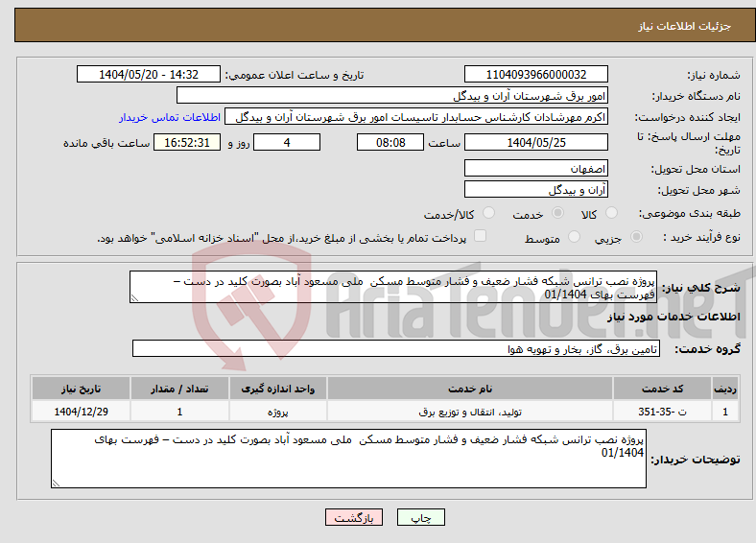The width and height of the screenshot is (756, 543).
Task: Click the city field آران و بیدگل
Action: coord(535,190)
